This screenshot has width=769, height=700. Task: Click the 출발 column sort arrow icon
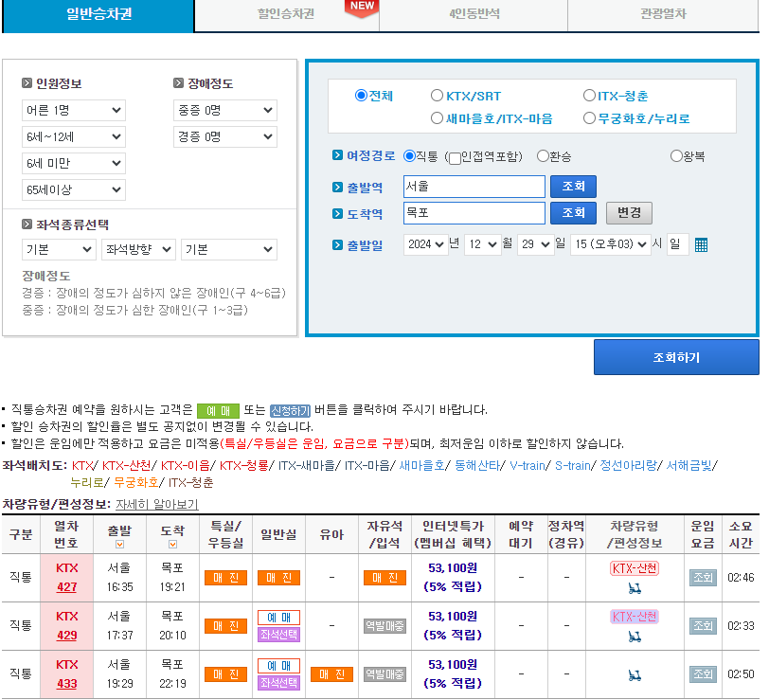pyautogui.click(x=119, y=545)
